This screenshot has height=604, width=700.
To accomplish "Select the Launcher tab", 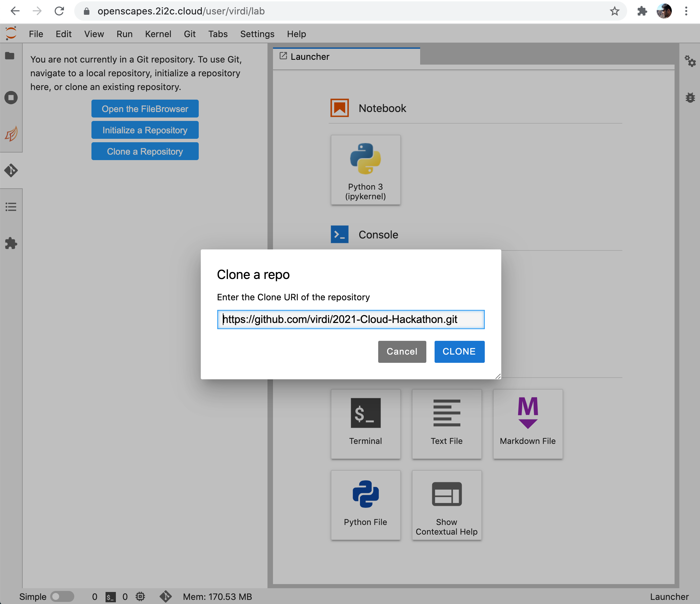I will click(x=310, y=57).
